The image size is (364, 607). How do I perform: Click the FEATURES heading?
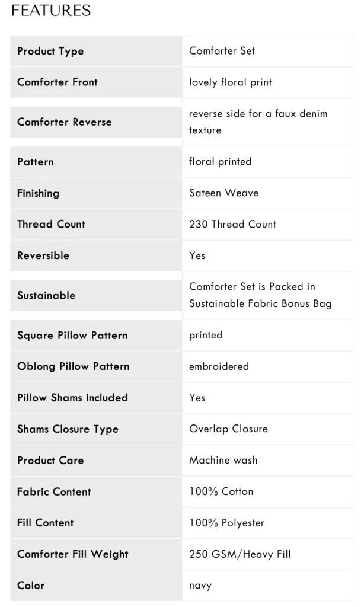click(51, 11)
